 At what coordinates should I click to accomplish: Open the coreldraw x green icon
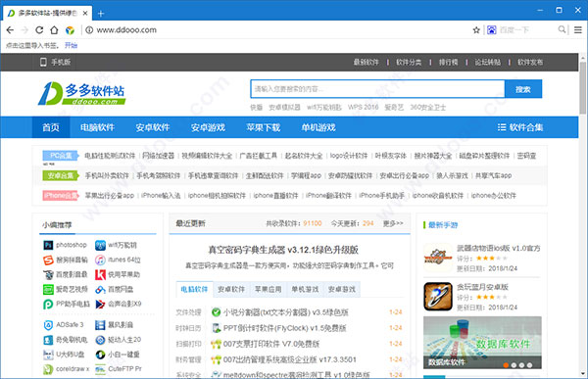point(48,369)
